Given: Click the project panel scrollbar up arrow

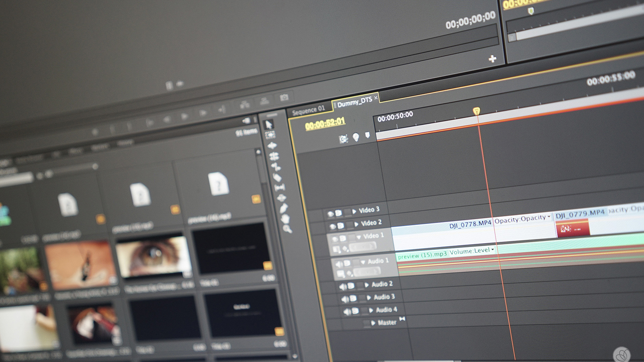Looking at the screenshot, I should [x=257, y=152].
